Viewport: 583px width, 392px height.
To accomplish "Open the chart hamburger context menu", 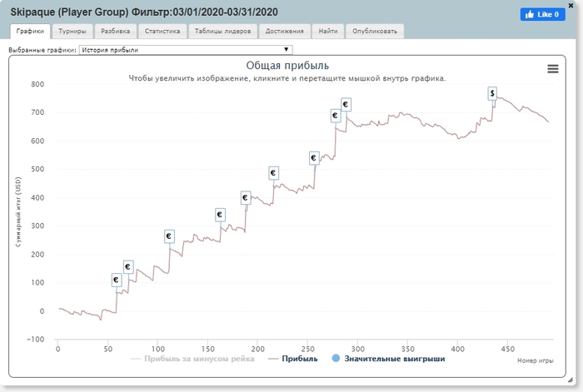I will point(552,69).
